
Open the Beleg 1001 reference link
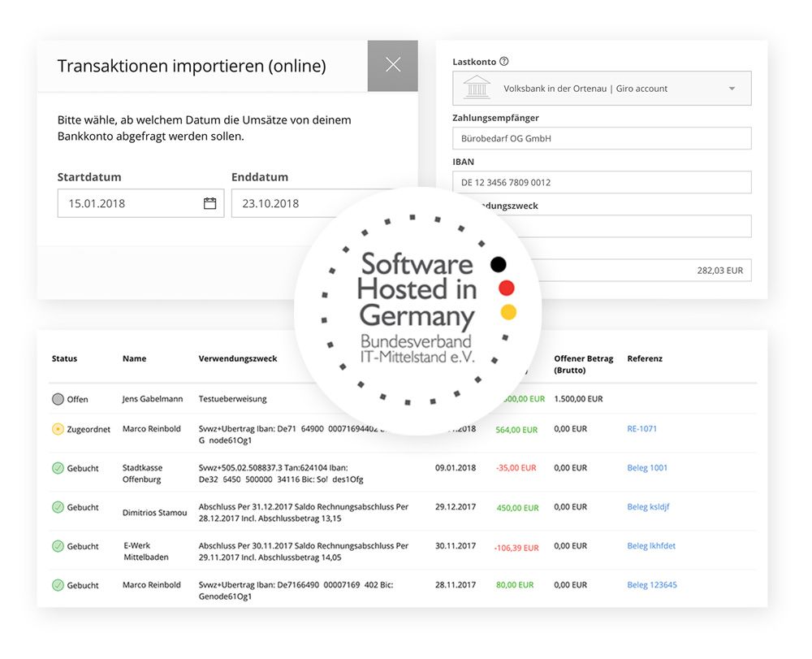coord(647,468)
